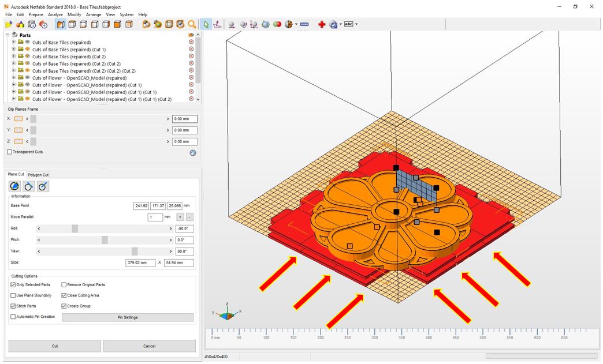This screenshot has width=603, height=364.
Task: Open the Analyze menu
Action: [x=55, y=14]
